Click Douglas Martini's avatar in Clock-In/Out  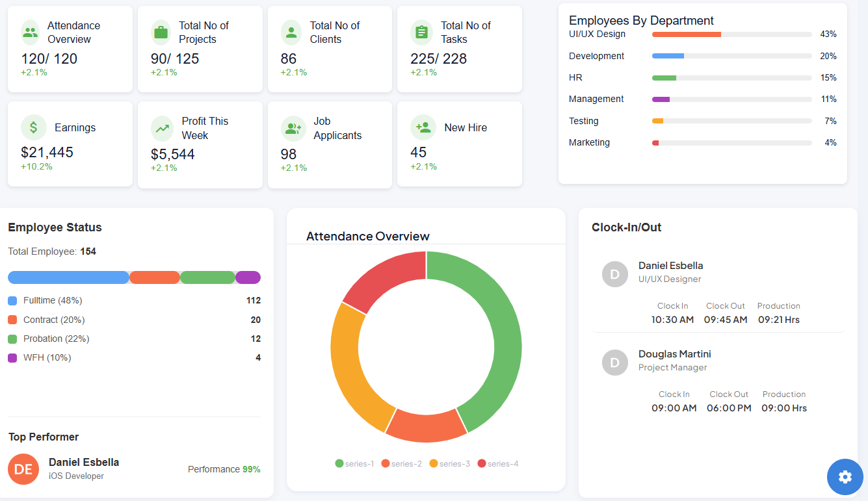(x=614, y=362)
